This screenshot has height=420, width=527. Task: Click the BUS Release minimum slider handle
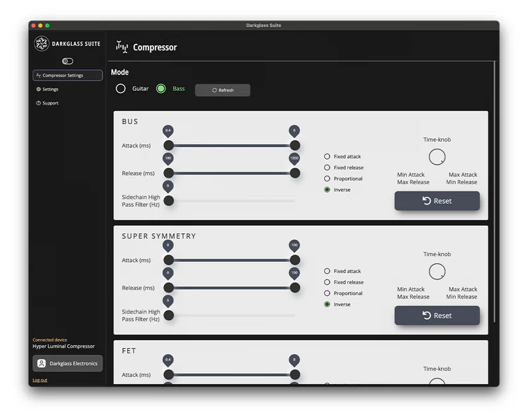(x=169, y=173)
